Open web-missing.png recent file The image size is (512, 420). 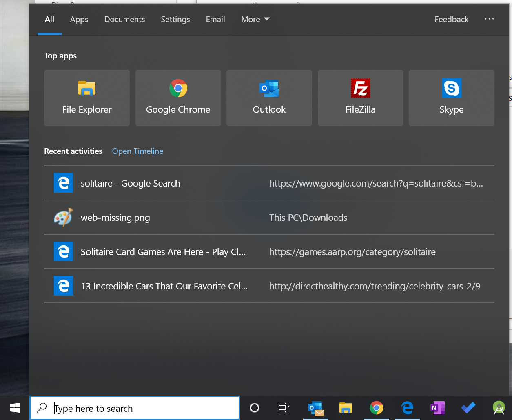click(x=269, y=217)
